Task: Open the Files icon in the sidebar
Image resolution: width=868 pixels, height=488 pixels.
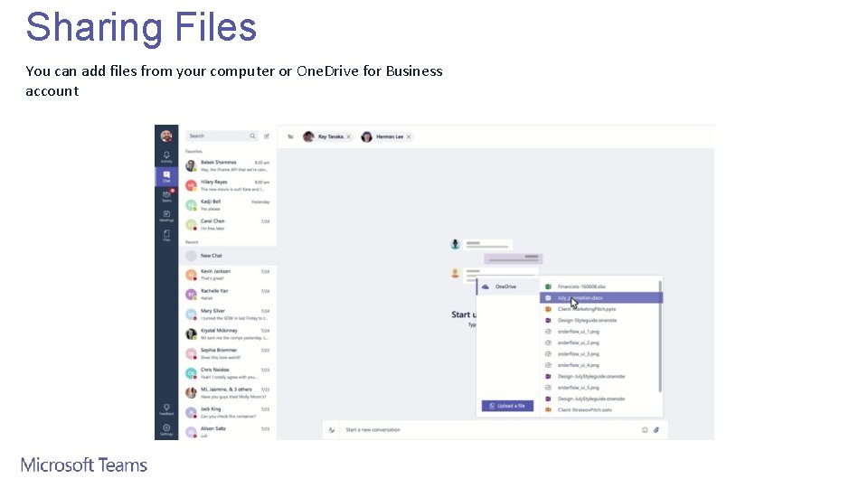Action: pyautogui.click(x=166, y=235)
